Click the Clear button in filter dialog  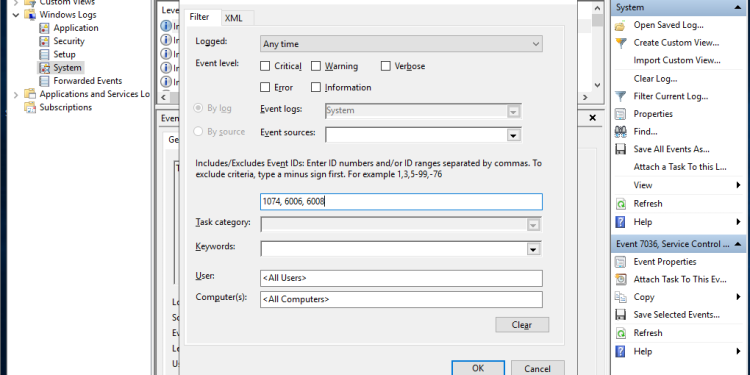[522, 325]
